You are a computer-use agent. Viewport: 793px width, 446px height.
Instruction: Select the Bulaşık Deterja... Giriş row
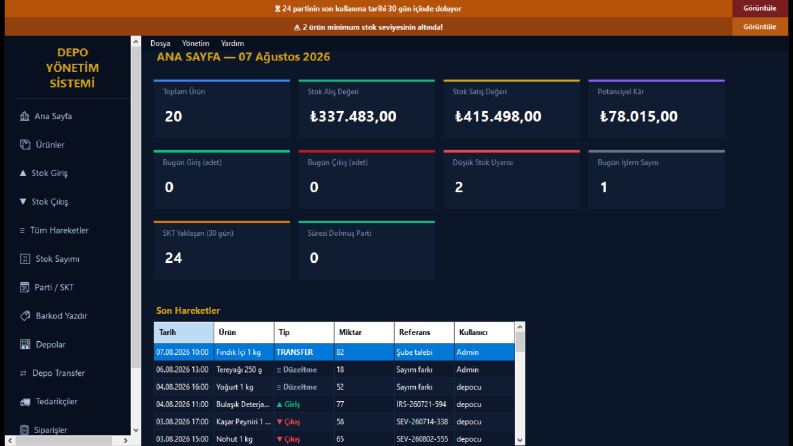click(x=334, y=405)
